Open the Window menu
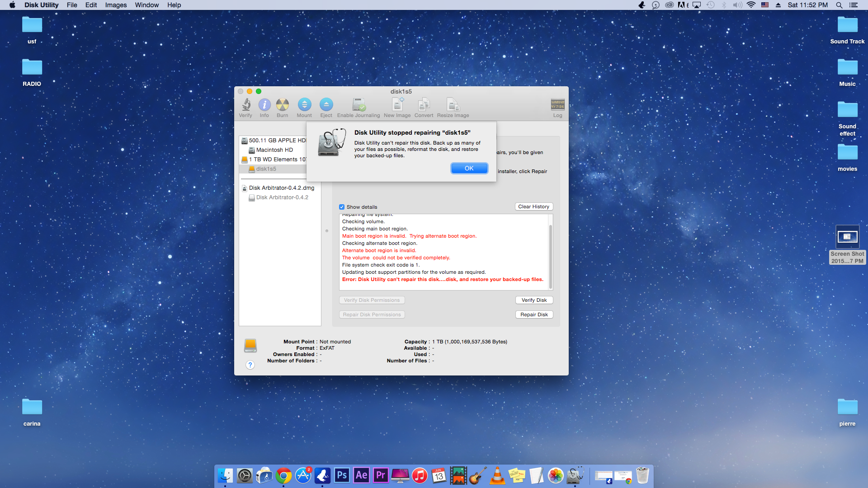This screenshot has width=868, height=488. [x=146, y=5]
